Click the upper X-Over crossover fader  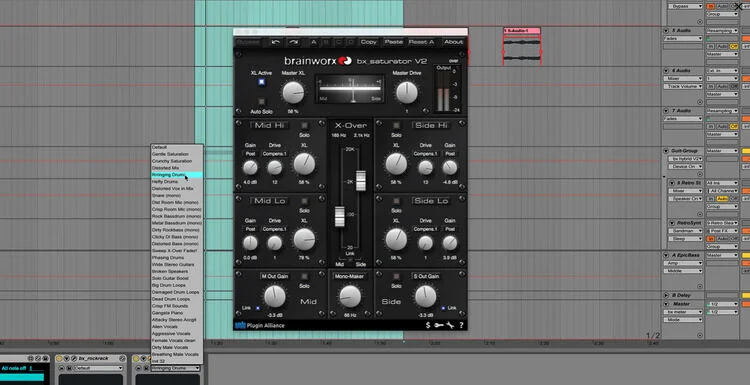[361, 180]
